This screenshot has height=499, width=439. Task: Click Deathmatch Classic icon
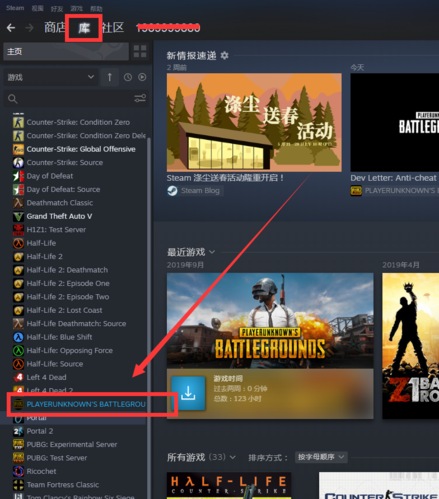(18, 203)
